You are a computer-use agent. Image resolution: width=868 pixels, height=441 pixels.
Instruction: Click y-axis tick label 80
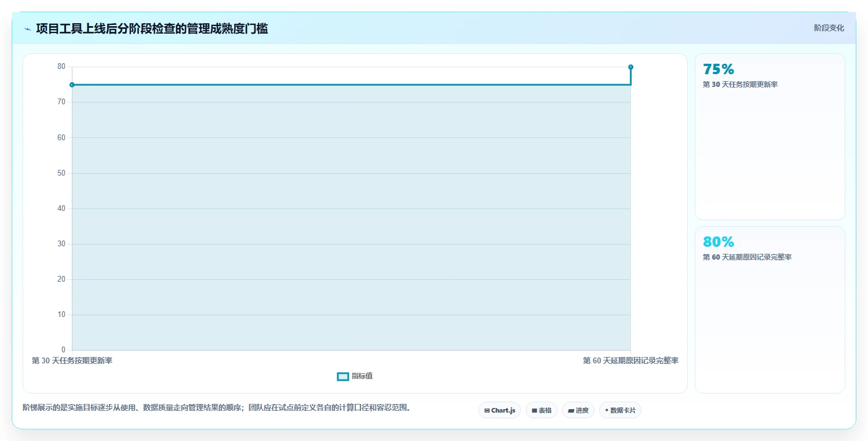61,67
